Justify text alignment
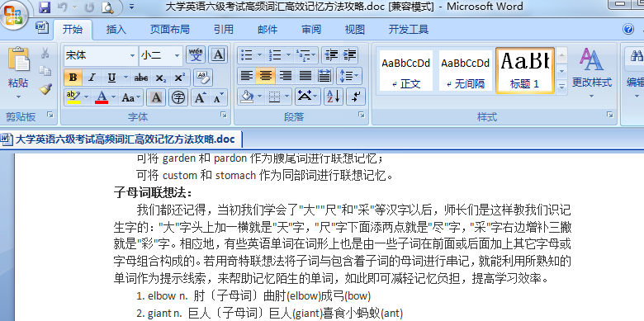644x321 pixels. click(305, 76)
